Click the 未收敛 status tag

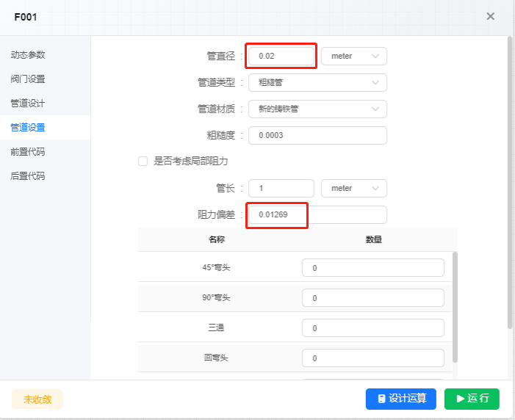(37, 399)
